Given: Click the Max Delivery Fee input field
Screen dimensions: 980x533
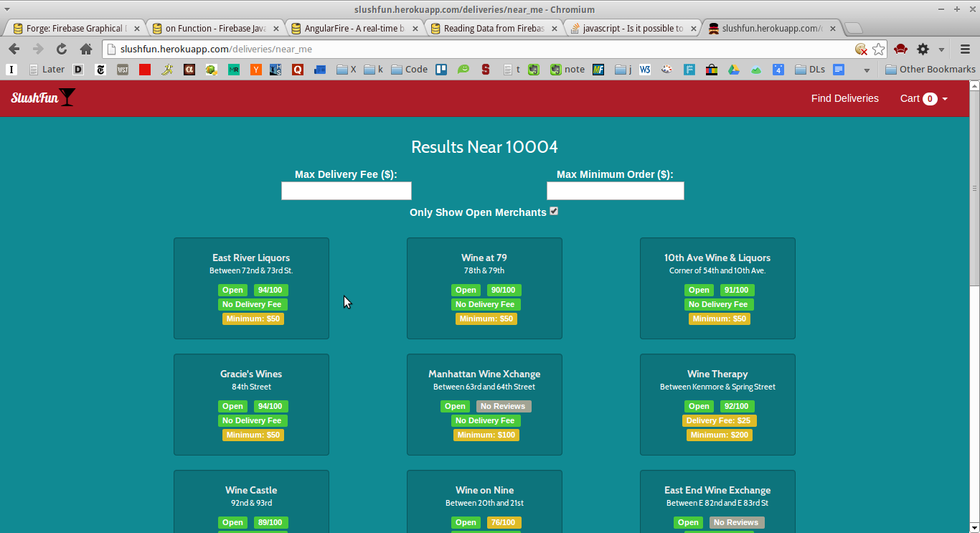Looking at the screenshot, I should pyautogui.click(x=347, y=191).
